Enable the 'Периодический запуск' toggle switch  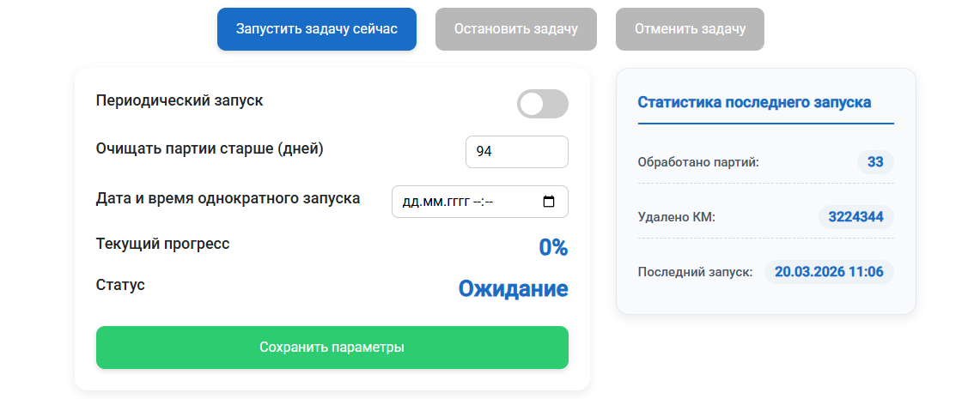[542, 104]
